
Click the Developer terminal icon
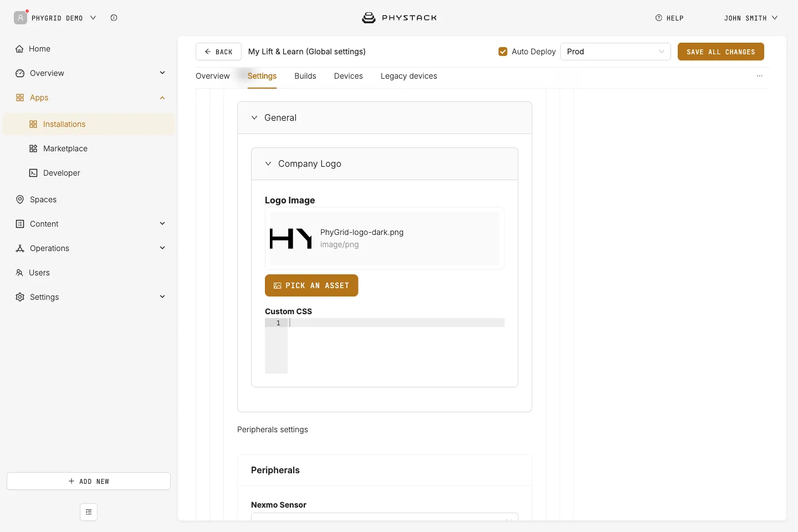pos(33,173)
